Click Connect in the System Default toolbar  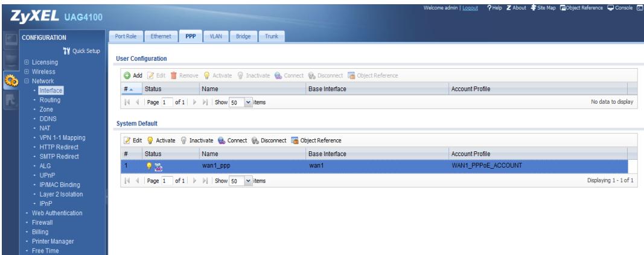[x=232, y=140]
